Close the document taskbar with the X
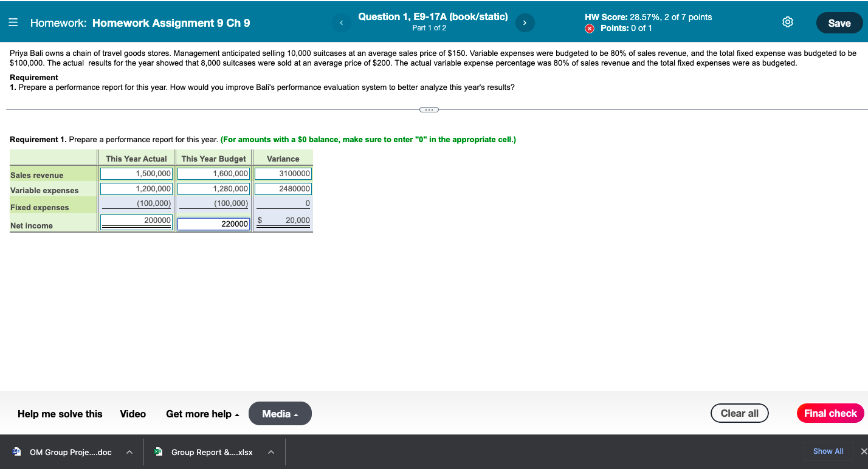Screen dimensions: 868x469 [863, 452]
